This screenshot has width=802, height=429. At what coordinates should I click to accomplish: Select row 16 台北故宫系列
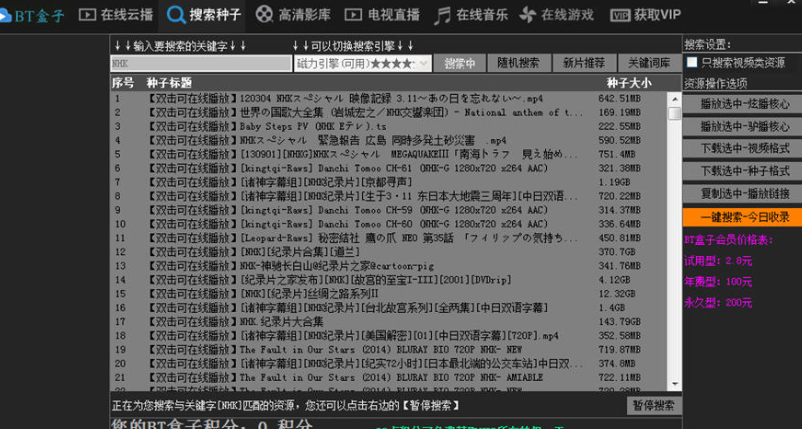[x=389, y=308]
